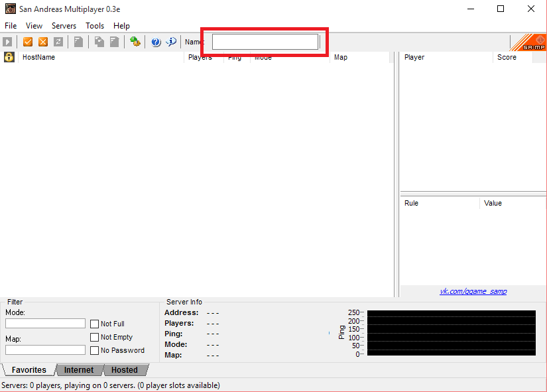Screen dimensions: 547x392
Task: Click the status bar servers summary text
Action: click(111, 385)
